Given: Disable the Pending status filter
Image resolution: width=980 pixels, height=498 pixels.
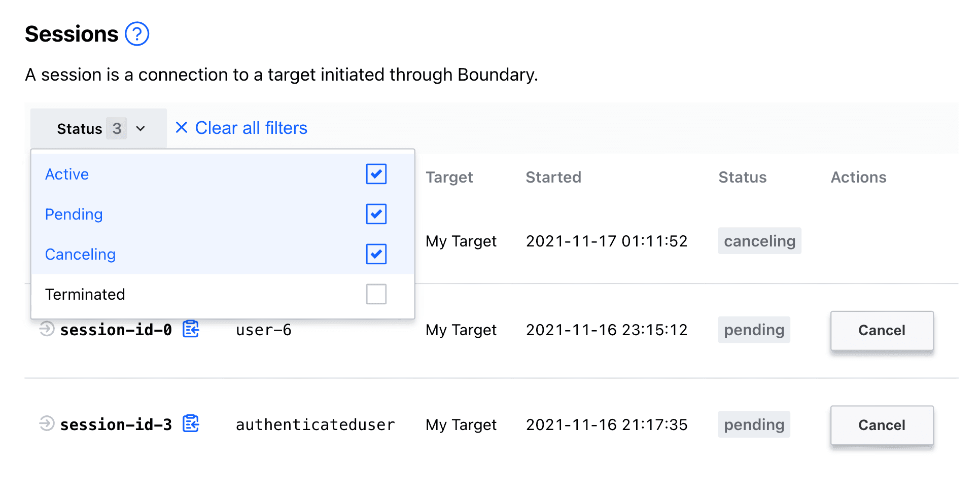Looking at the screenshot, I should 376,214.
